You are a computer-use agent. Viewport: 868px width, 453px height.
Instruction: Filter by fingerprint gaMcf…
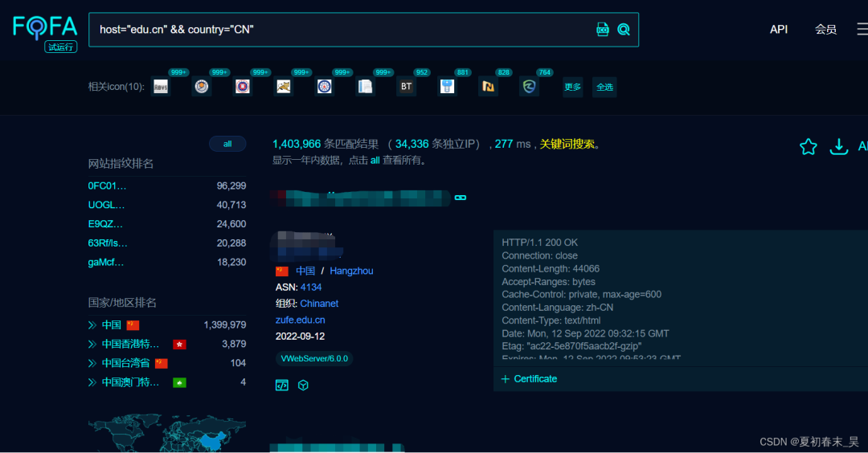coord(106,262)
